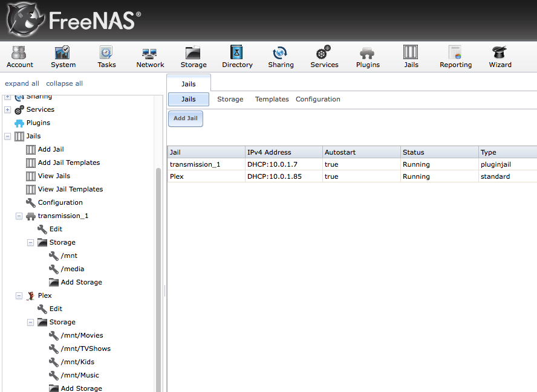Click the /mnt/Movies wrench icon

(x=54, y=336)
